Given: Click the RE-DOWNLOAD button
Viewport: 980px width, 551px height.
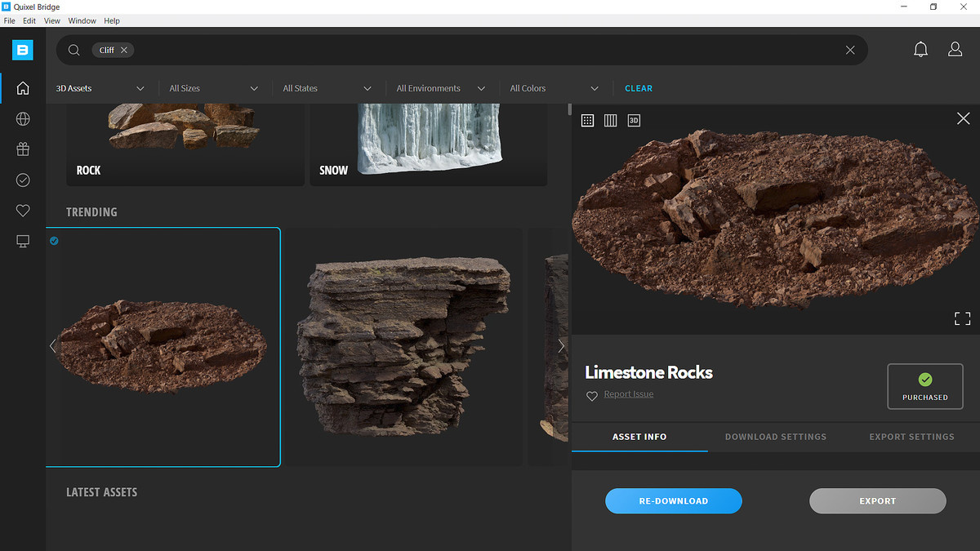Looking at the screenshot, I should pyautogui.click(x=674, y=501).
